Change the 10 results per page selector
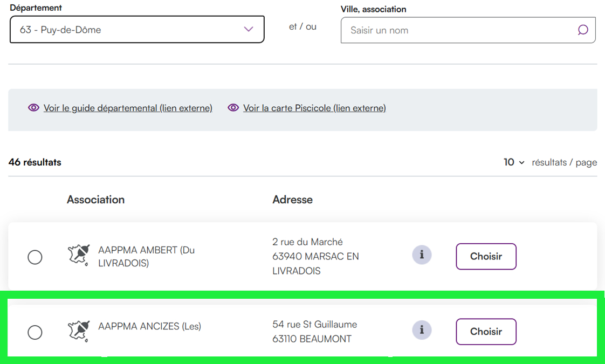 tap(514, 162)
